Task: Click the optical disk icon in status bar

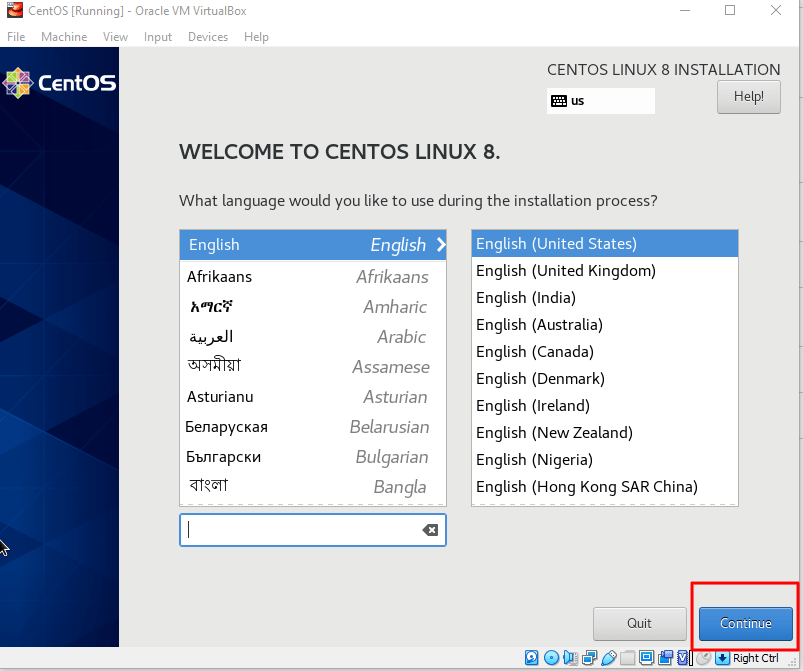Action: pyautogui.click(x=552, y=658)
